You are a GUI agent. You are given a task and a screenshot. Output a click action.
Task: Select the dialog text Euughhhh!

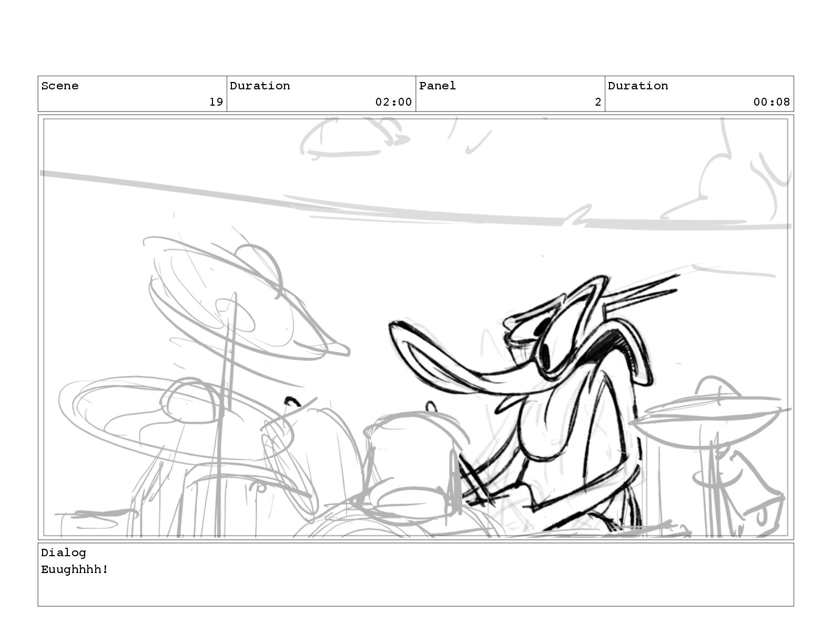(75, 569)
